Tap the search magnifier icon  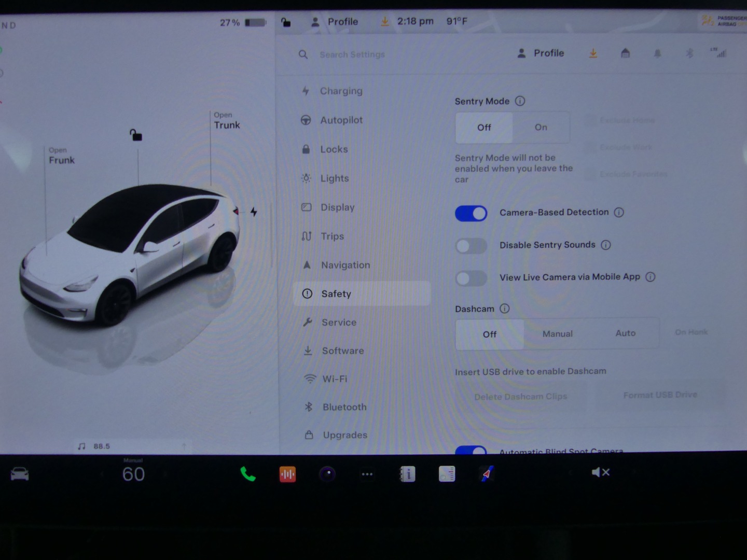click(303, 54)
